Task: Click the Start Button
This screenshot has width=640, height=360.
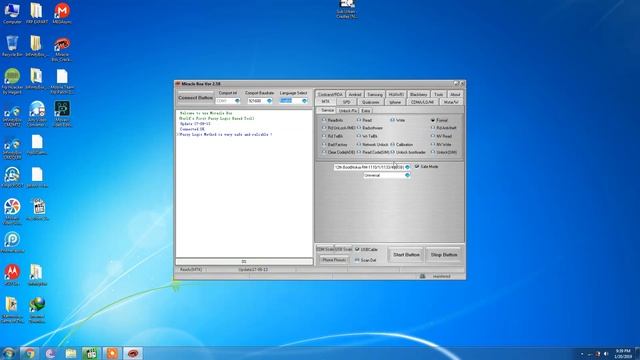Action: pos(406,255)
